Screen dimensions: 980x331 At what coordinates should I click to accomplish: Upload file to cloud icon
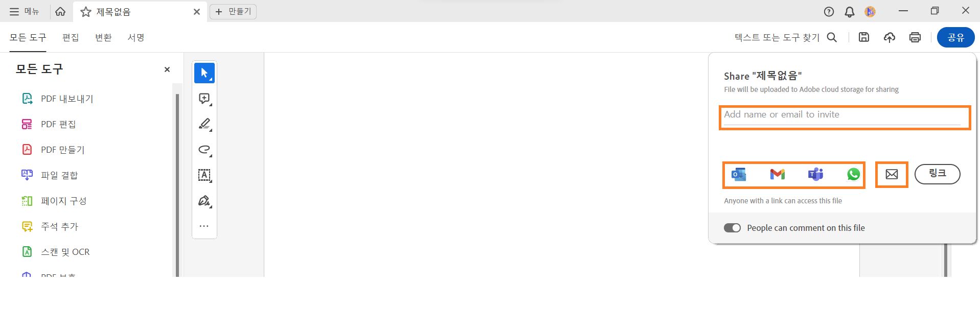890,37
